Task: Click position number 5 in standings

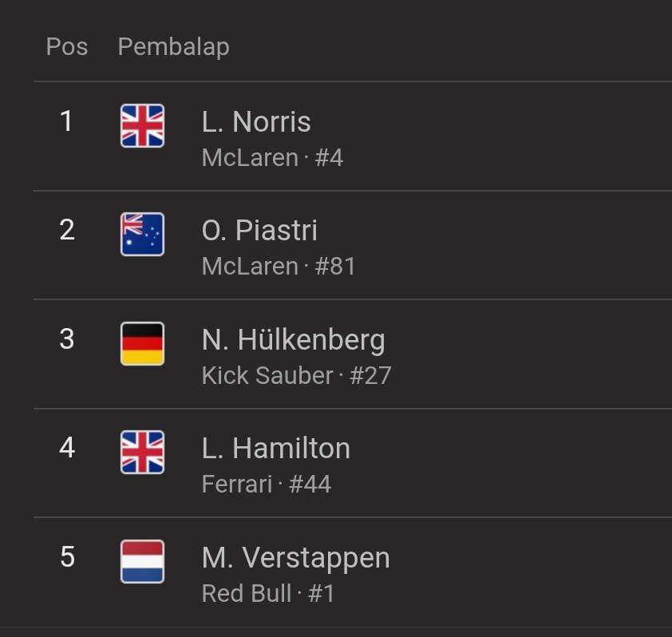Action: pyautogui.click(x=67, y=557)
